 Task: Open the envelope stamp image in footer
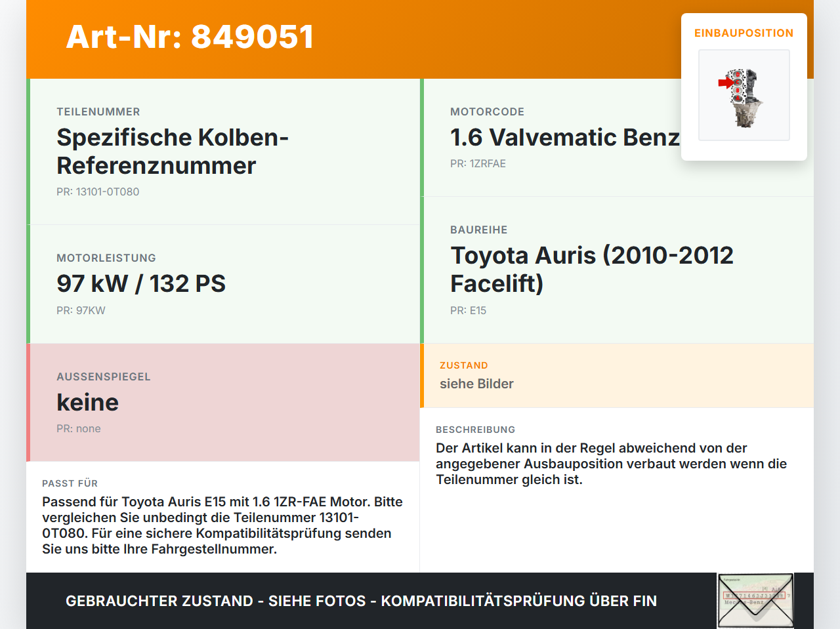pyautogui.click(x=755, y=601)
